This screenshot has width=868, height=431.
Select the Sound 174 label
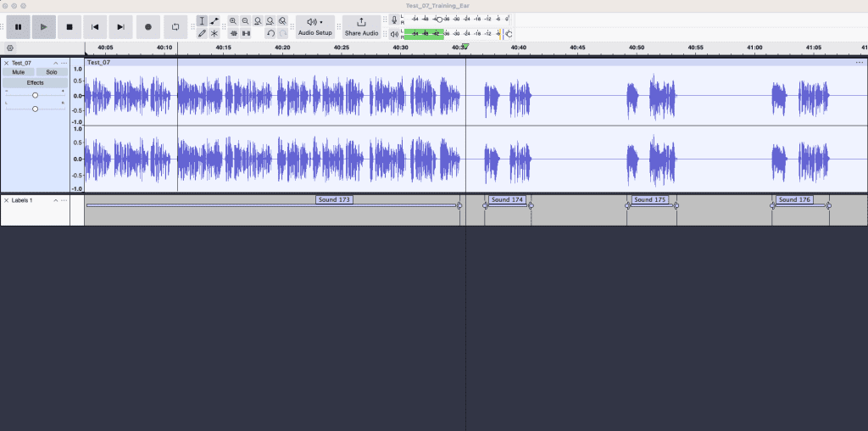coord(507,199)
